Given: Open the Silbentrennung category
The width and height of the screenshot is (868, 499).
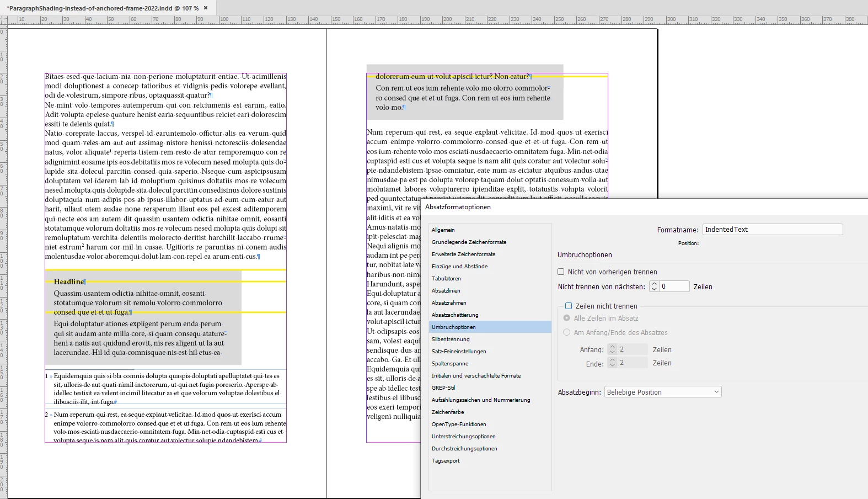Looking at the screenshot, I should tap(490, 339).
